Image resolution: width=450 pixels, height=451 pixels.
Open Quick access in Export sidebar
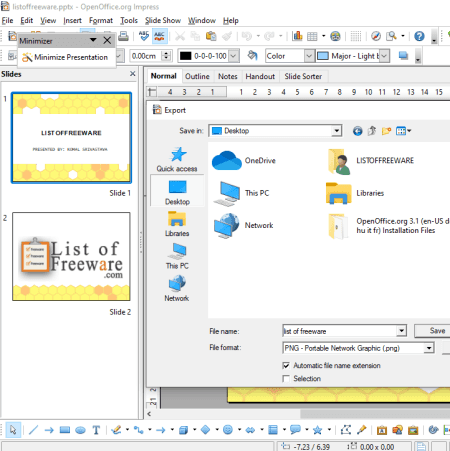click(x=177, y=159)
